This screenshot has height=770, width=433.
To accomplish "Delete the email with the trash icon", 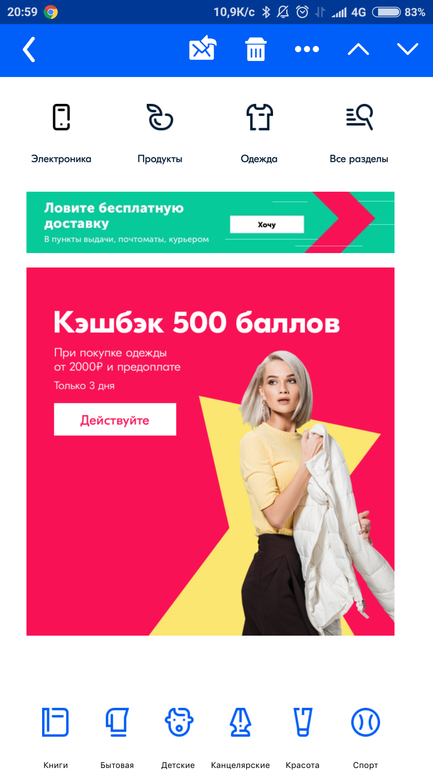I will pos(256,49).
